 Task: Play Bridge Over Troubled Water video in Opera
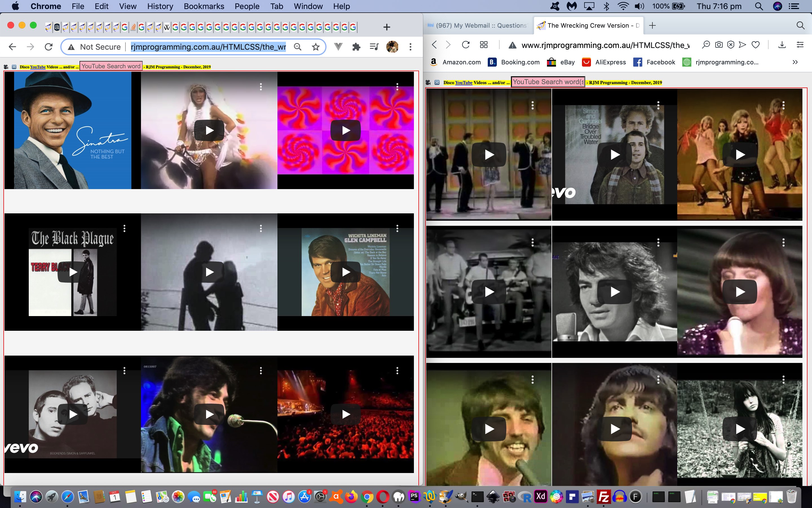point(615,155)
